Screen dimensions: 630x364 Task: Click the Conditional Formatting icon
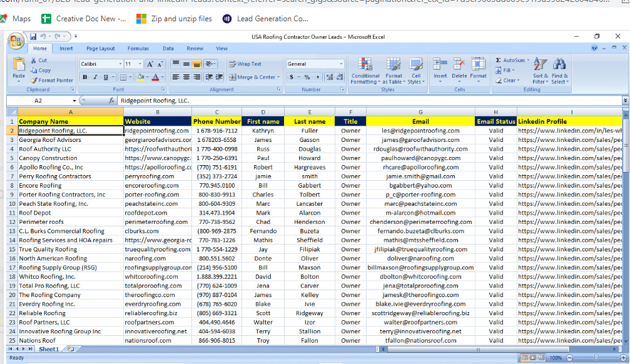click(364, 64)
